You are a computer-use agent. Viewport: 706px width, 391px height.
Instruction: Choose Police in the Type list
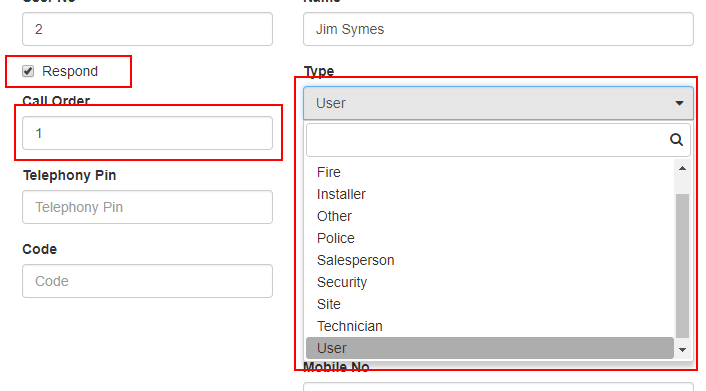pyautogui.click(x=490, y=238)
